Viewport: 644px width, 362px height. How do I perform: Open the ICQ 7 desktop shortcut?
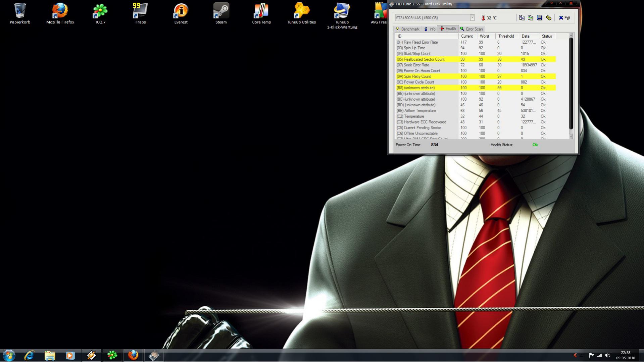click(x=100, y=14)
